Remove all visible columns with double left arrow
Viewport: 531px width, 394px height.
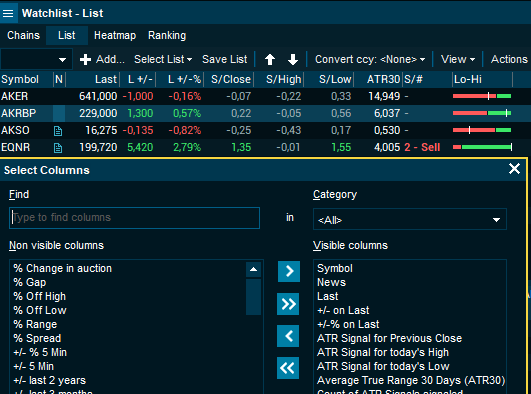pyautogui.click(x=288, y=368)
